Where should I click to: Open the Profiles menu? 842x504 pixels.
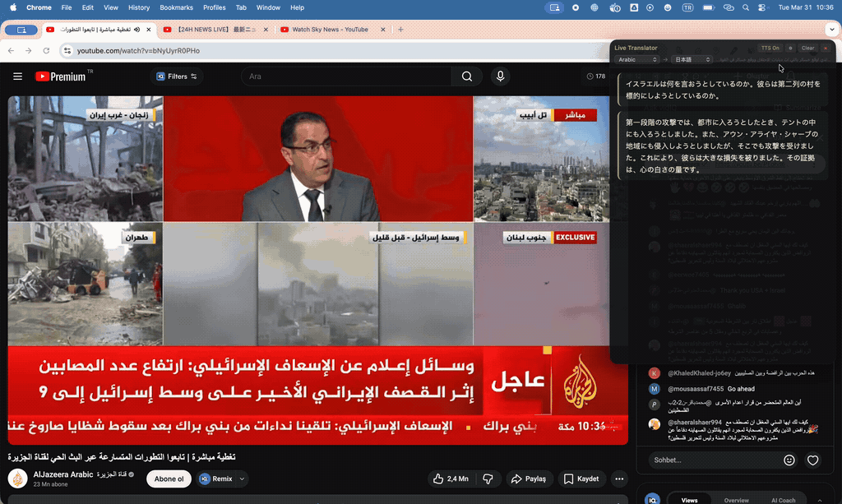point(215,7)
